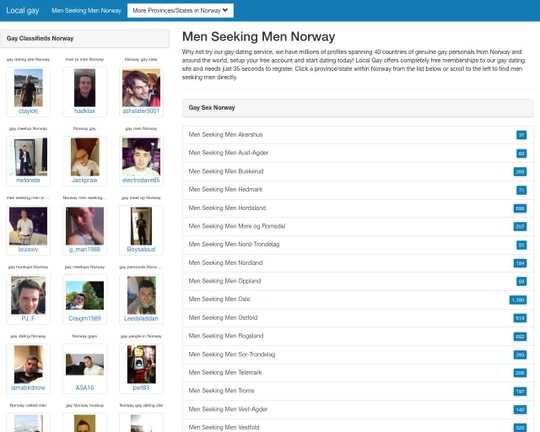Click the Gay Sex Norway panel heading
The image size is (540, 432).
[x=358, y=108]
